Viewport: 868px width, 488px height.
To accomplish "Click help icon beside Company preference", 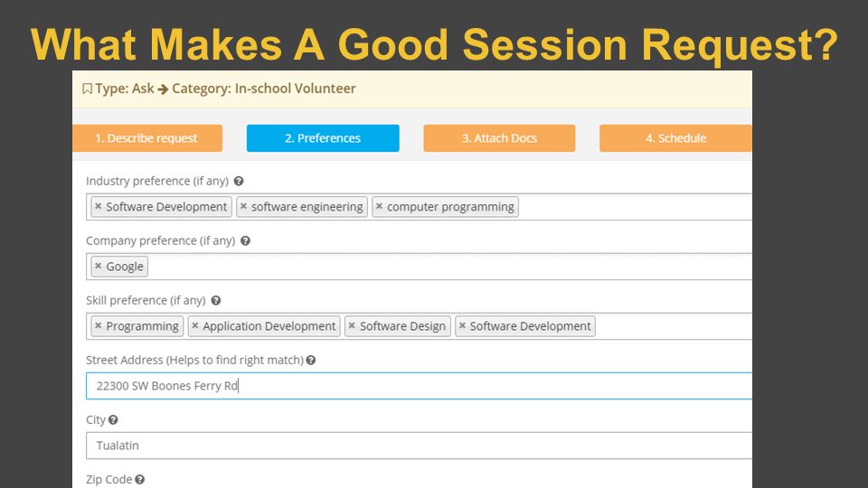I will pyautogui.click(x=245, y=240).
